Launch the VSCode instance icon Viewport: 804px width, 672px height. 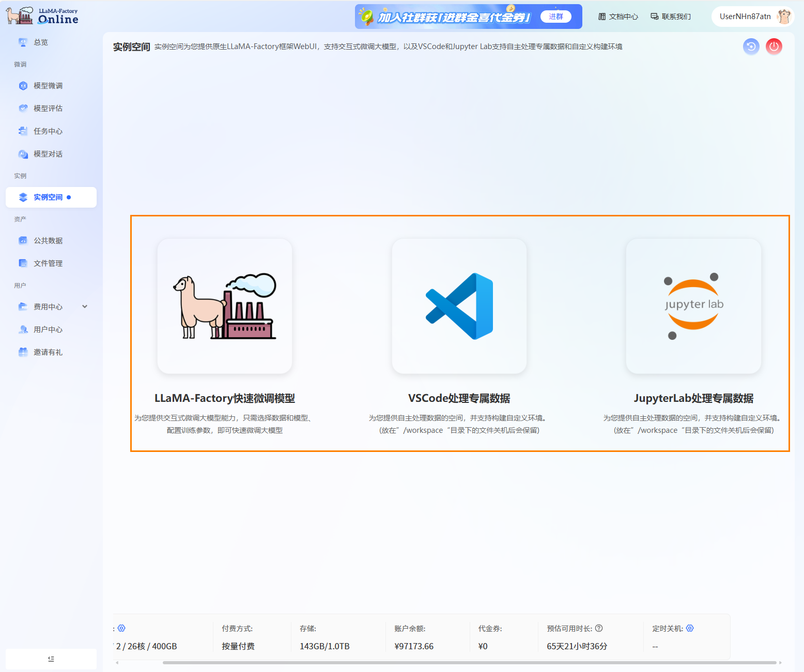click(x=459, y=306)
